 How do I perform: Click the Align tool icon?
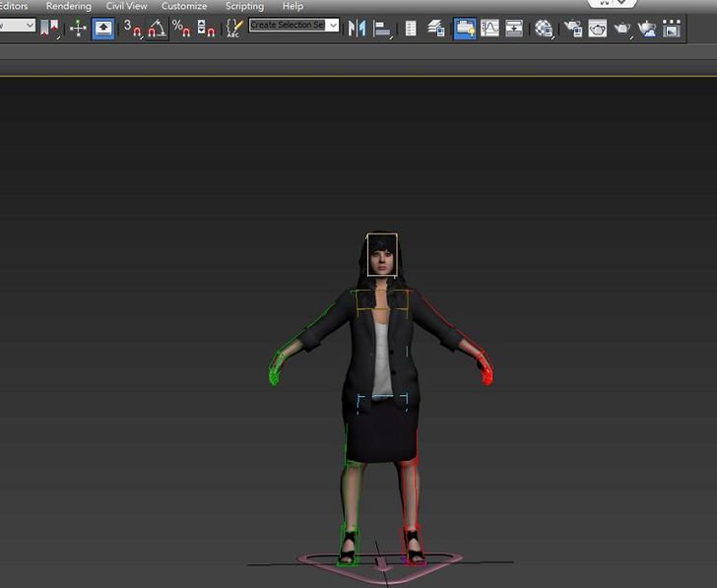[x=383, y=29]
